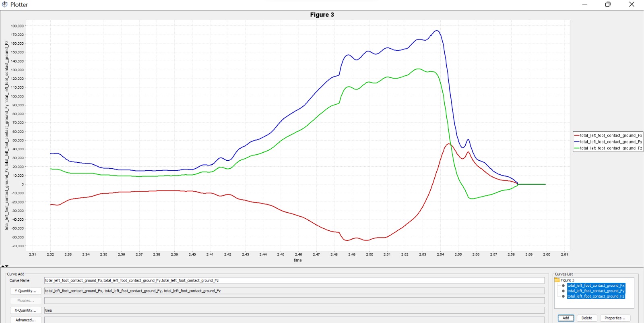Click the bullet icon beside the Fx curve
Image resolution: width=644 pixels, height=323 pixels.
pyautogui.click(x=563, y=286)
